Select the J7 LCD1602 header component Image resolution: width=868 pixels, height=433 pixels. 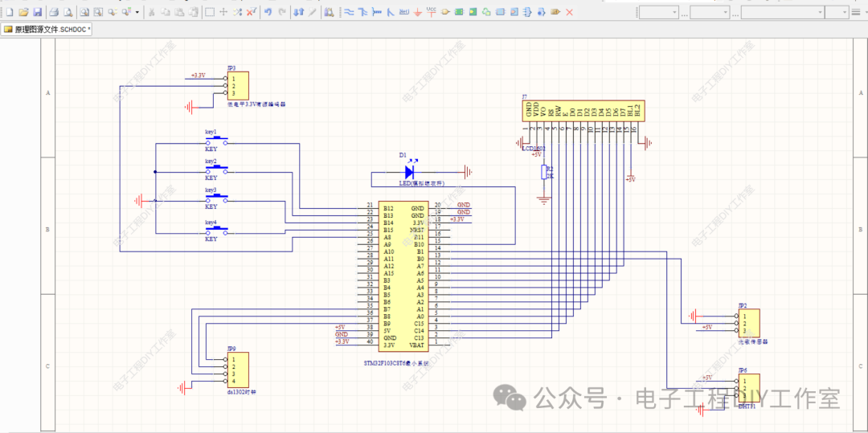584,111
